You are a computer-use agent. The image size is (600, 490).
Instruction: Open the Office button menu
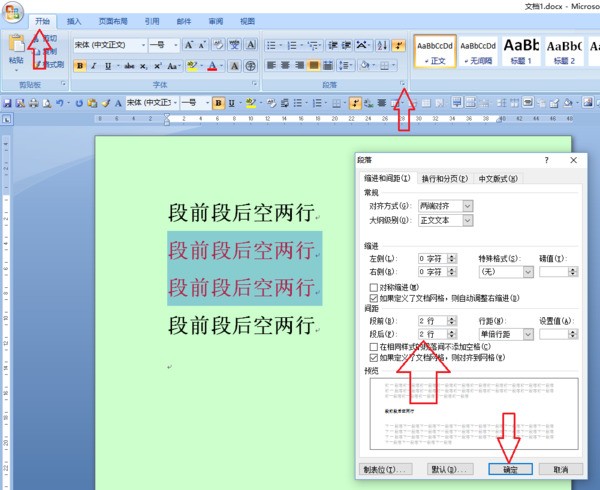tap(11, 13)
